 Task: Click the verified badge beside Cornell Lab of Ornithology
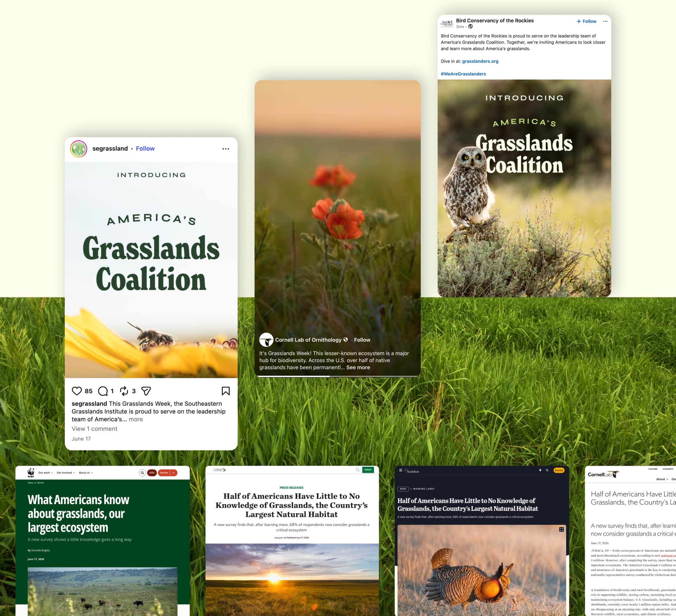click(345, 339)
